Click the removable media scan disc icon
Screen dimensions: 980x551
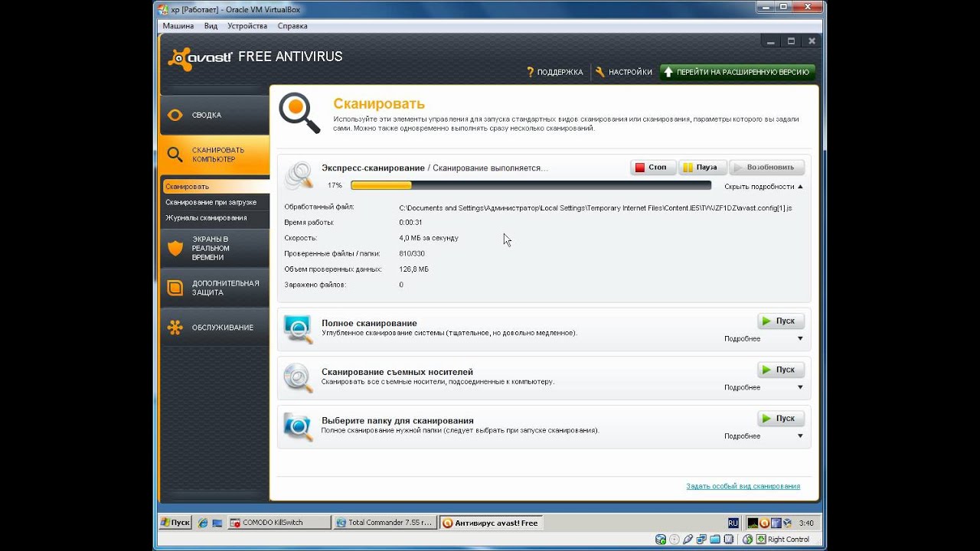click(299, 378)
